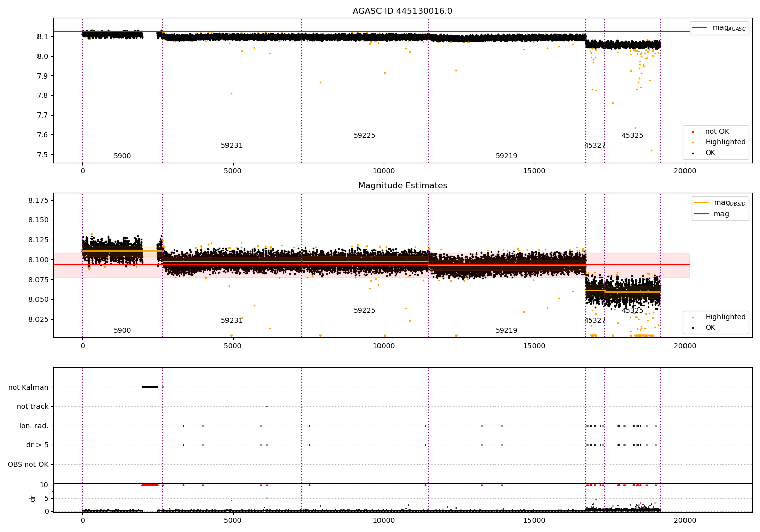Click x-axis tick '20000' under bottom plot
Viewport: 760px width, 532px height.
pyautogui.click(x=685, y=520)
